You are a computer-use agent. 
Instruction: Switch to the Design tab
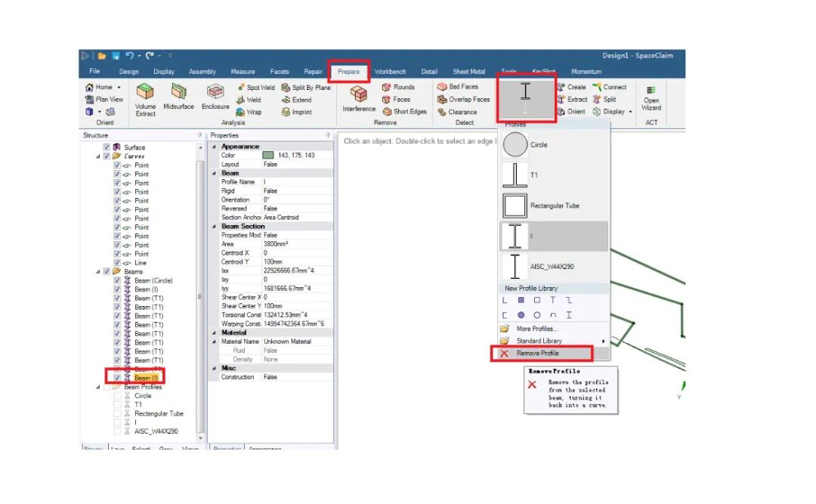(x=128, y=71)
